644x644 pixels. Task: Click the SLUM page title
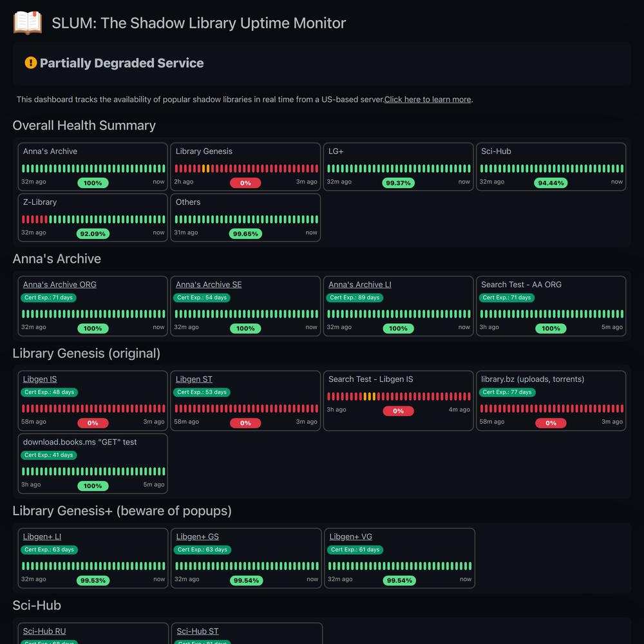[199, 23]
